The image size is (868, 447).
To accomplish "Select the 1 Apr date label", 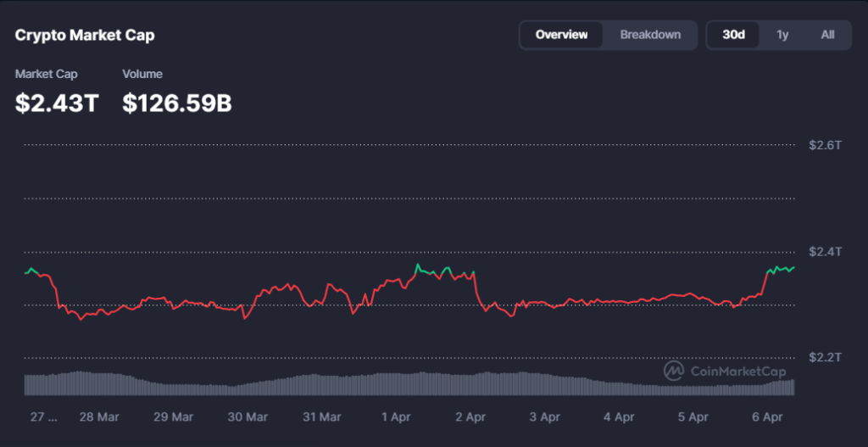I will coord(396,417).
